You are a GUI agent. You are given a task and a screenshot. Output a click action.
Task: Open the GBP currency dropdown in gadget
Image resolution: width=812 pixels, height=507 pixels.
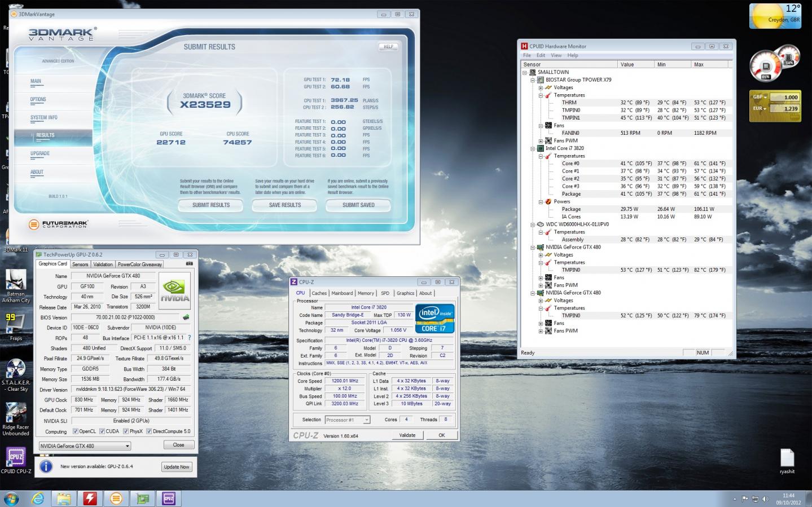760,97
